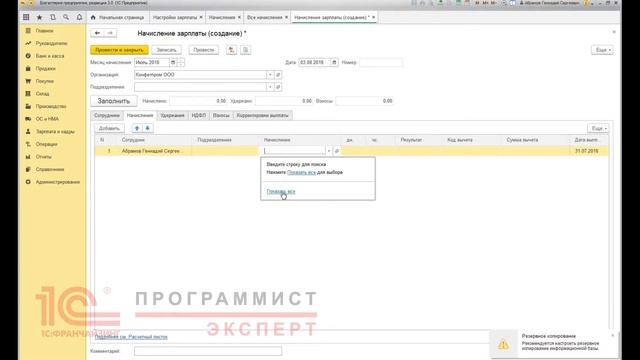Open Расчетный листок details link
The height and width of the screenshot is (360, 640).
tap(131, 337)
